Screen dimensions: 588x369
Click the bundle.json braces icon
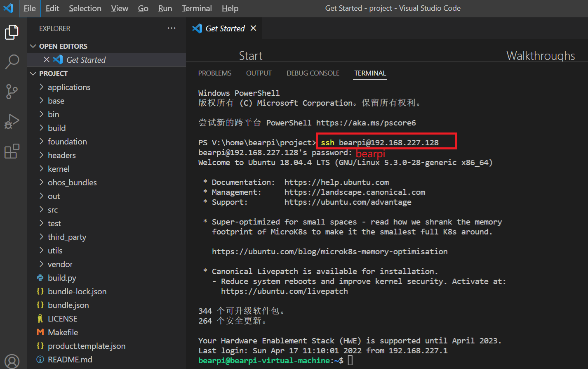(x=40, y=305)
